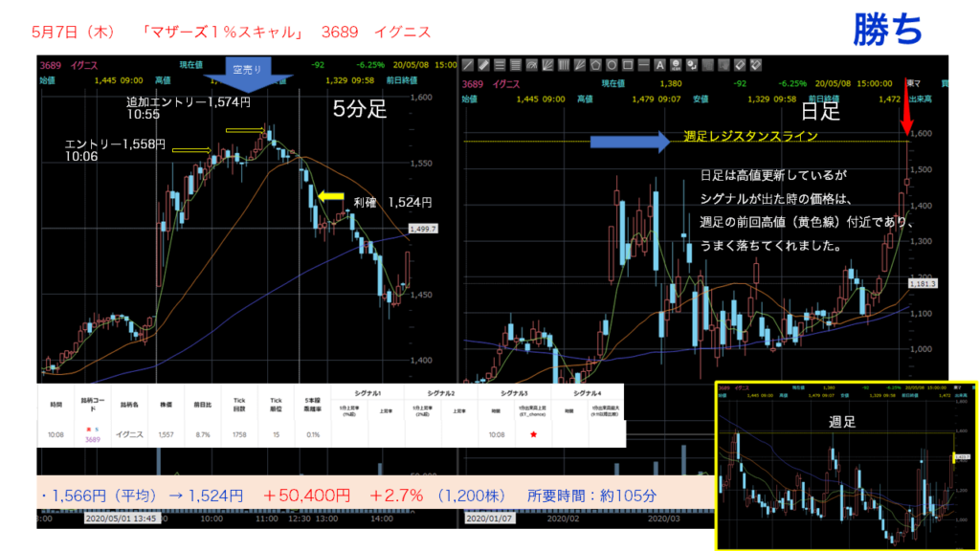Click the 1,181.3 price tag on daily chart axis
Viewport: 980px width, 551px height.
click(x=923, y=283)
